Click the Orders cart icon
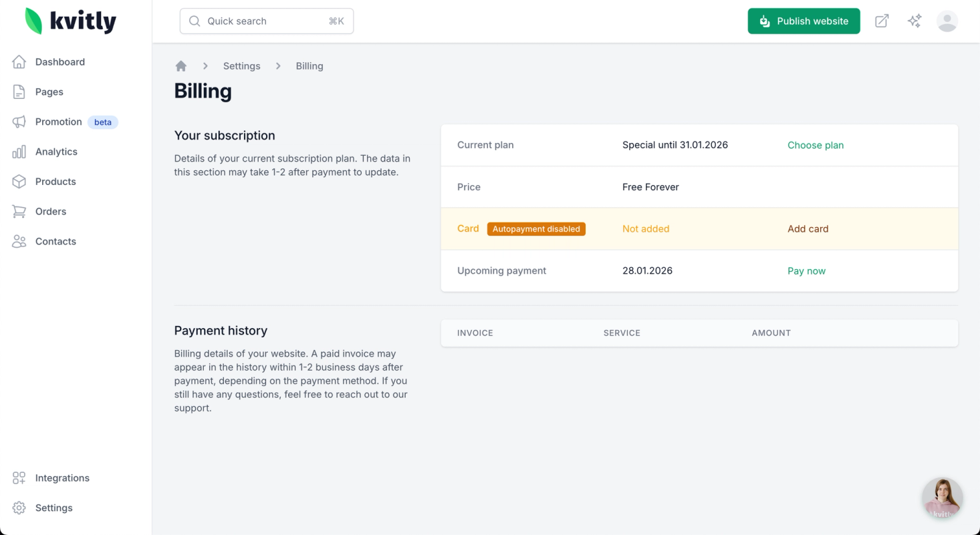The image size is (980, 535). click(x=19, y=212)
